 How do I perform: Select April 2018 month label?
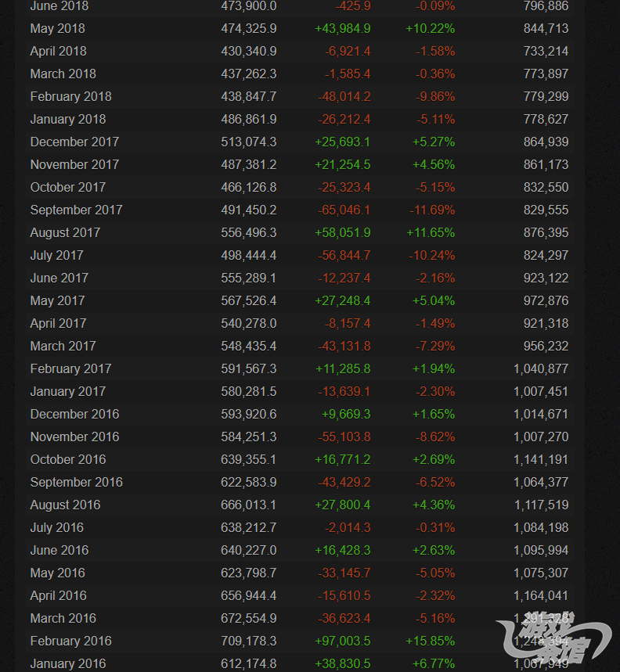click(x=58, y=52)
